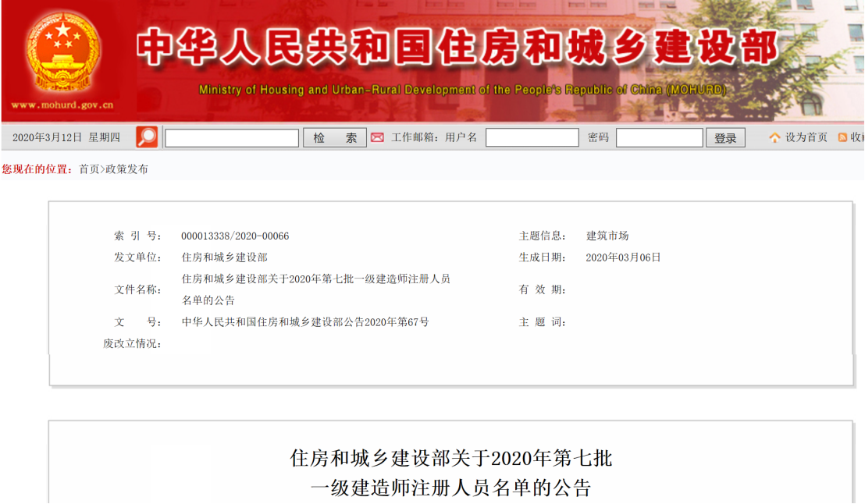Click the 文号 label

(137, 322)
